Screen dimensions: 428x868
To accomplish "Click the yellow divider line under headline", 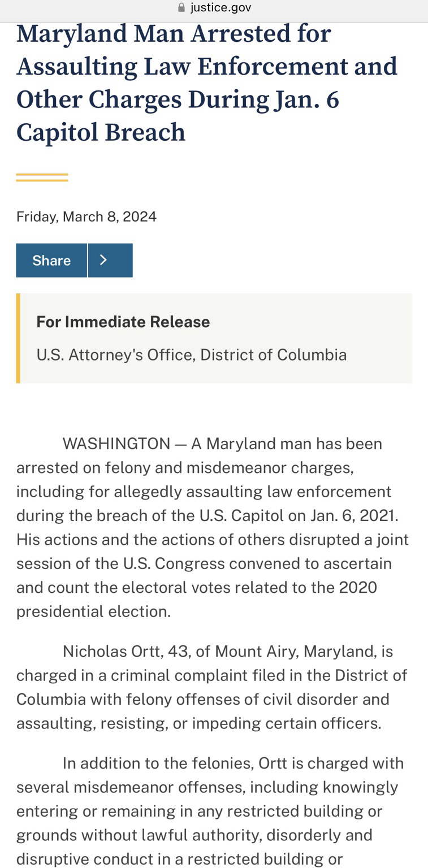I will point(42,177).
